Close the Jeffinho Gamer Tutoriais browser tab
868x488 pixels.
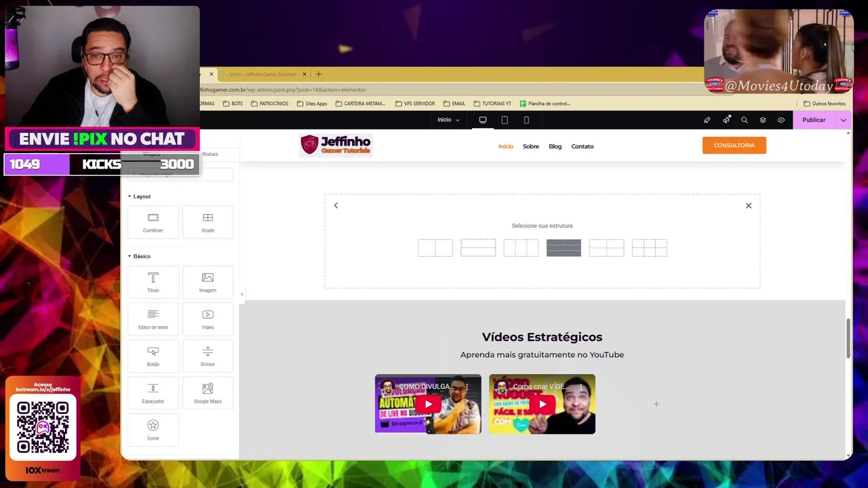point(304,74)
